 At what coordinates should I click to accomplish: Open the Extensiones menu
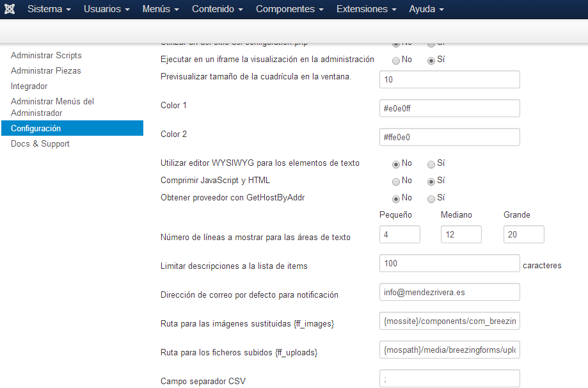[x=367, y=9]
